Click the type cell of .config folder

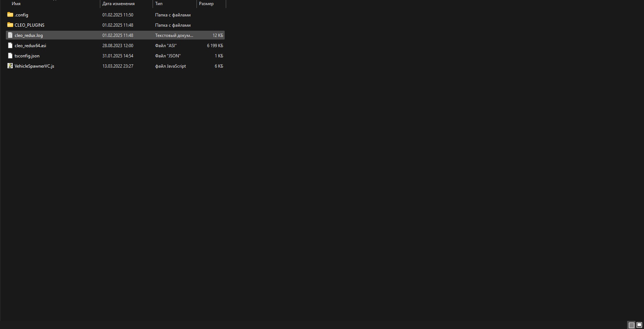(173, 15)
